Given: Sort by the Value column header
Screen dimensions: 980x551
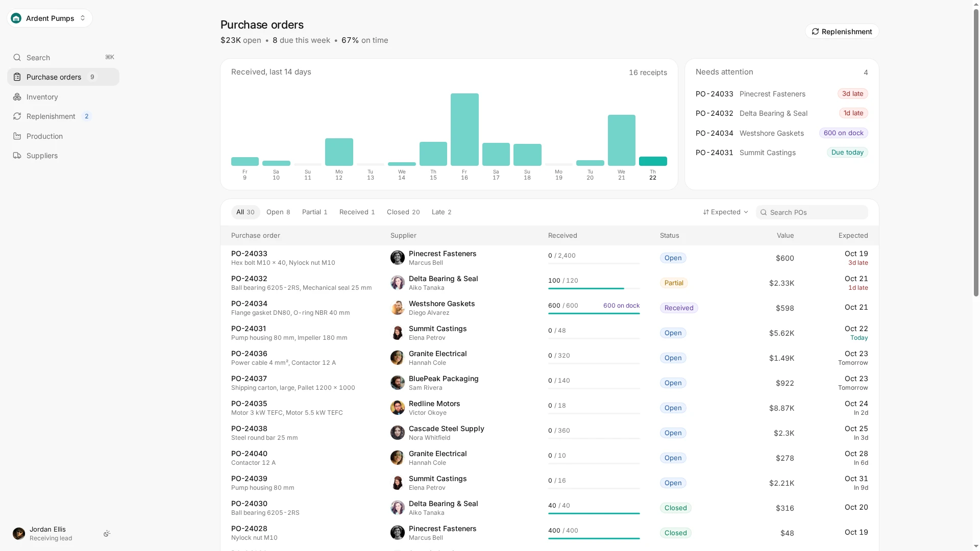Looking at the screenshot, I should (x=785, y=236).
